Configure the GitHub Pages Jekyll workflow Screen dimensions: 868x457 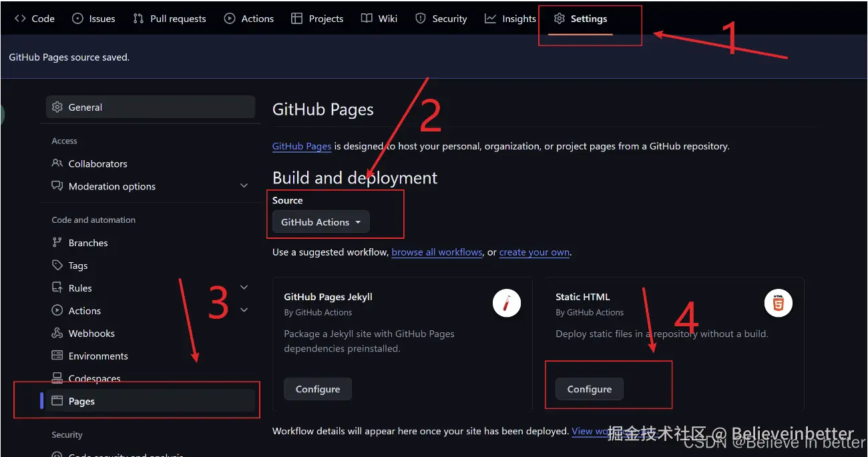(318, 389)
